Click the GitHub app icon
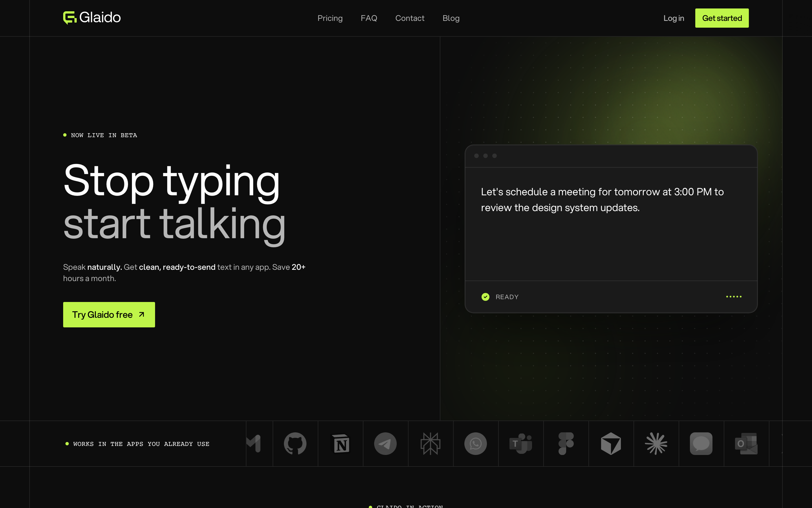This screenshot has height=508, width=812. coord(295,443)
